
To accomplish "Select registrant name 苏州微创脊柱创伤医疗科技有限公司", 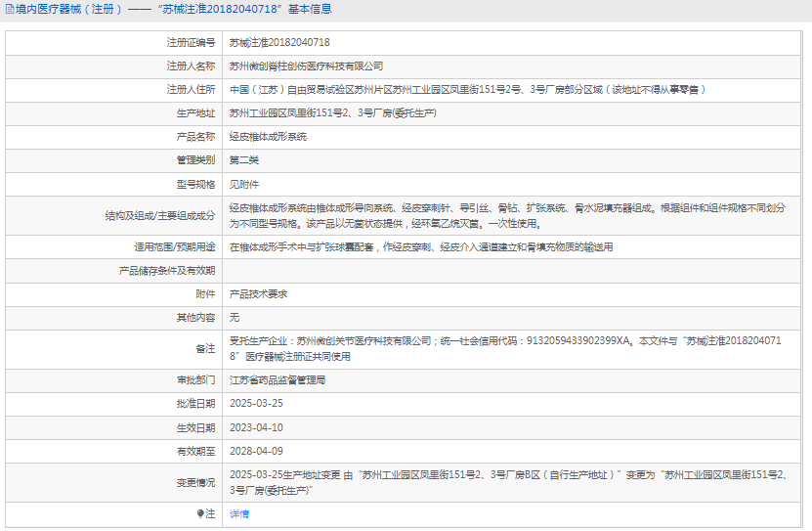I will click(x=306, y=66).
